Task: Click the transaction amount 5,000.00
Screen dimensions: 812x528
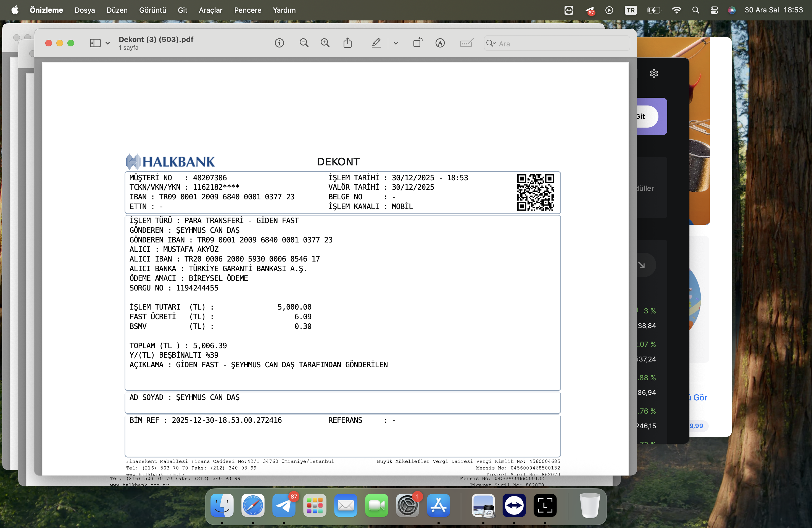Action: [294, 307]
